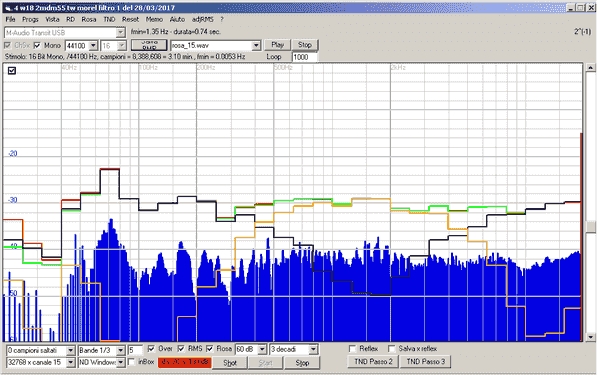Image resolution: width=600 pixels, height=375 pixels.
Task: Click the Play button
Action: pos(277,45)
